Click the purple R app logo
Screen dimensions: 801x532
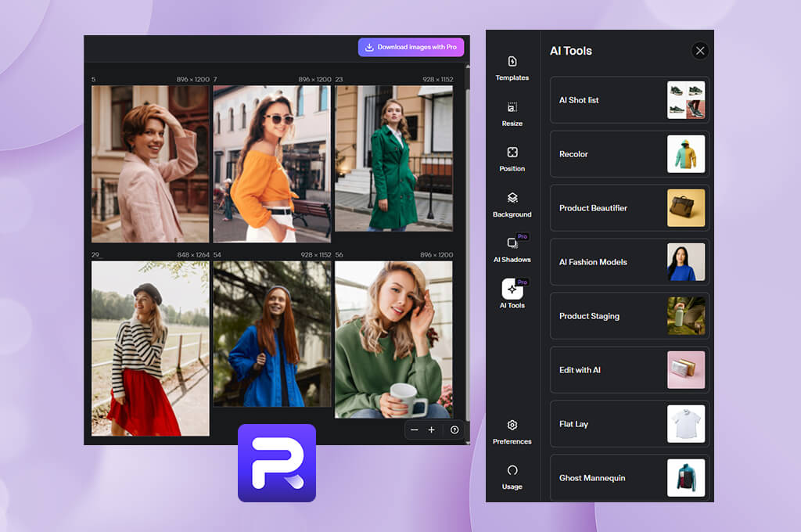(277, 463)
